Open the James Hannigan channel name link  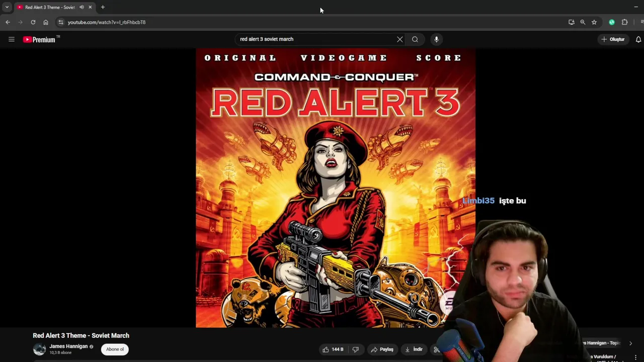click(68, 346)
